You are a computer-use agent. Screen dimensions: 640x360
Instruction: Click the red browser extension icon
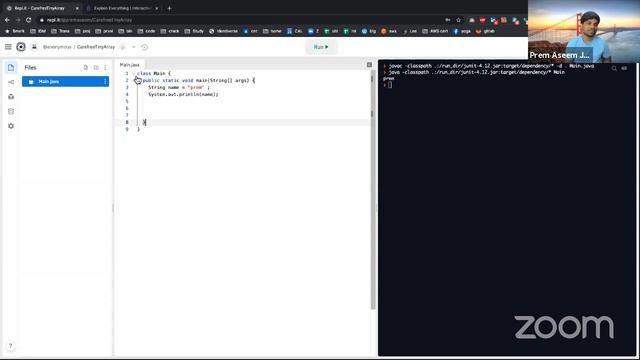coord(482,20)
